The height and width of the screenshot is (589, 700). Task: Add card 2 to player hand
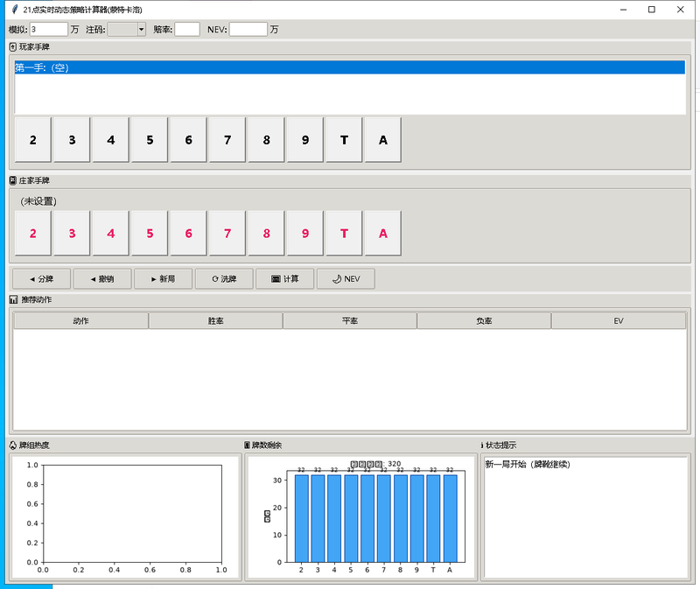pos(33,140)
